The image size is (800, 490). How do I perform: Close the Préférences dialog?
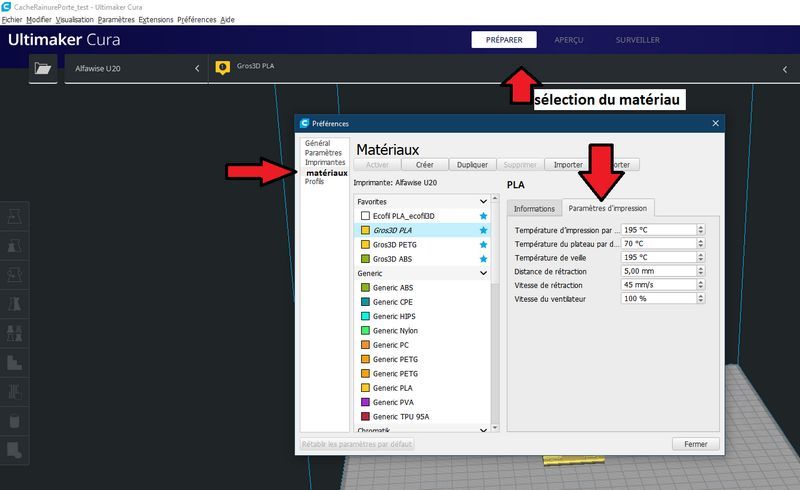pos(715,123)
